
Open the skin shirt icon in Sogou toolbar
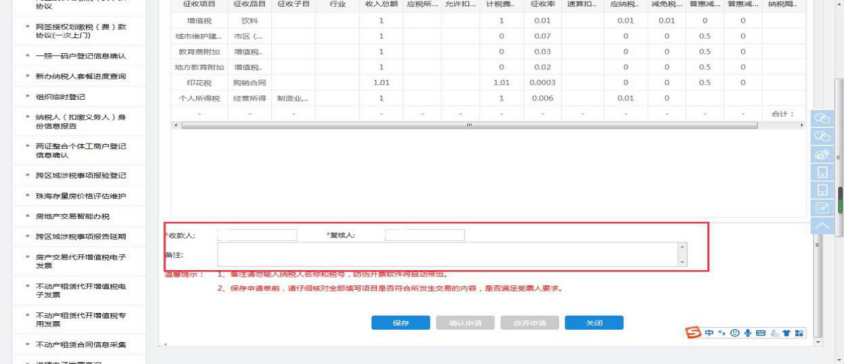tap(786, 333)
